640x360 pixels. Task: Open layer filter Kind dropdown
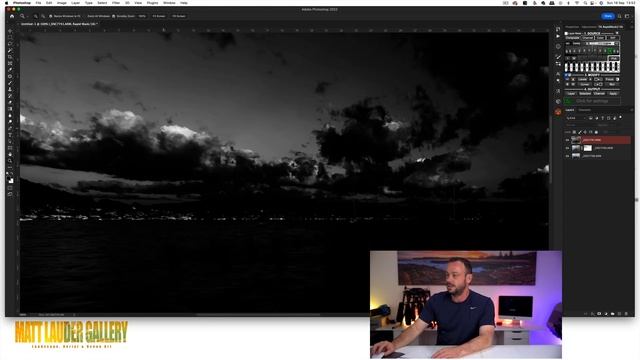(576, 118)
